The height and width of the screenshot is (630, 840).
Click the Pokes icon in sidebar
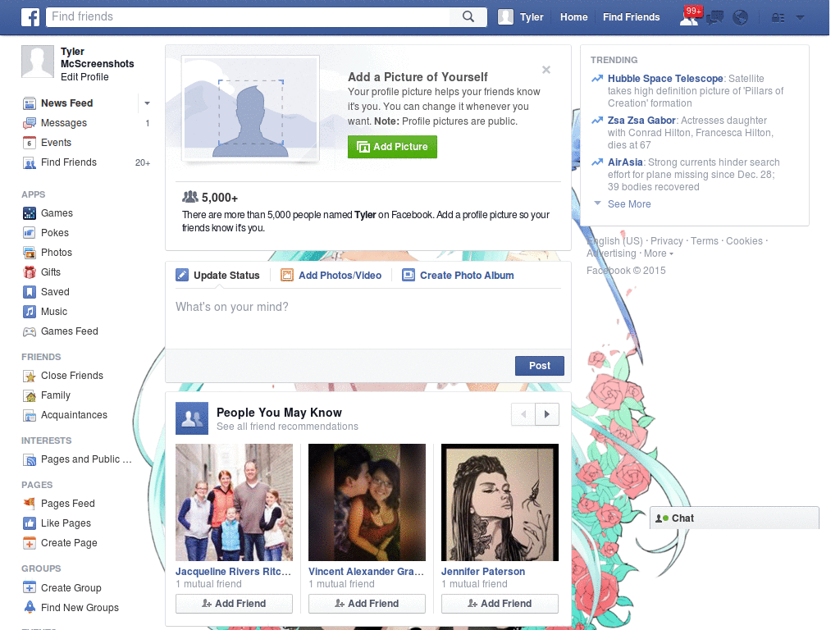tap(30, 233)
